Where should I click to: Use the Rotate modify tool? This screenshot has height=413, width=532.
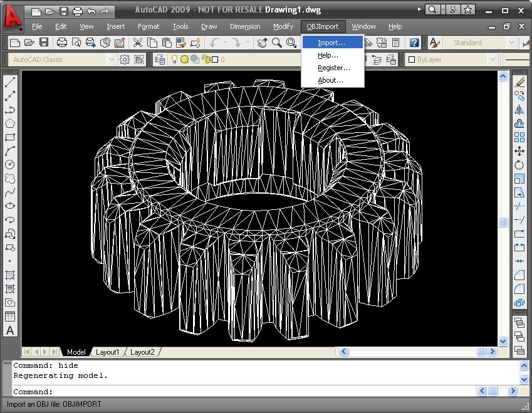(x=519, y=165)
